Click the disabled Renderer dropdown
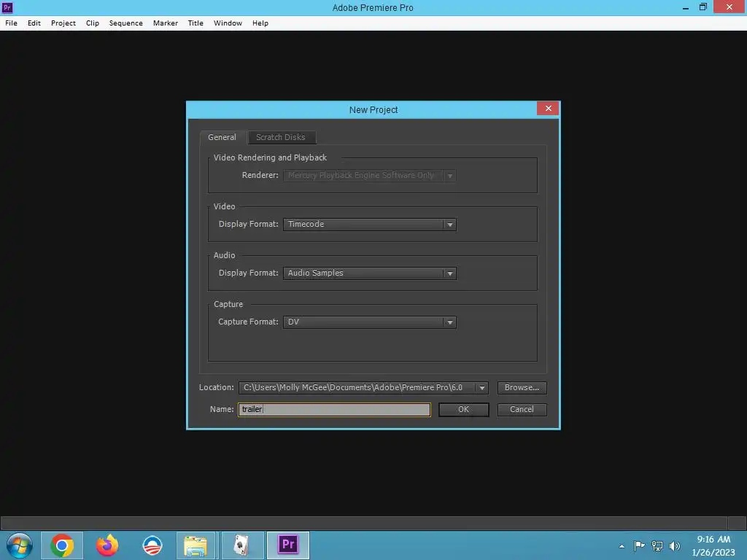 point(370,175)
